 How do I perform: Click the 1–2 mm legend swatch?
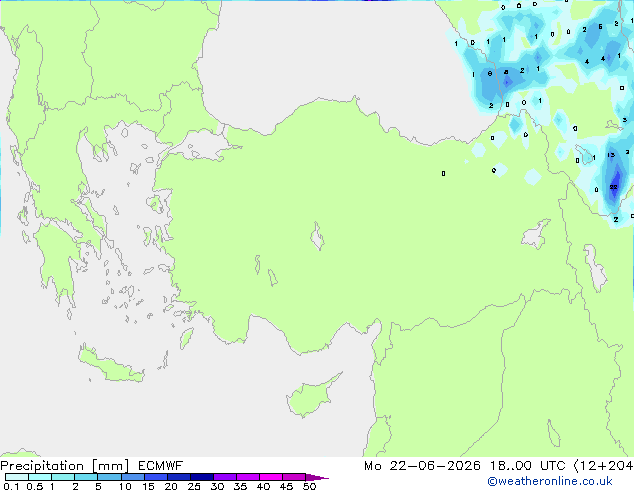click(63, 477)
